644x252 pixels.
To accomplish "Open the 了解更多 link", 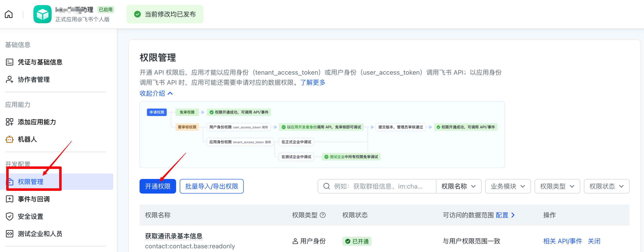I will point(312,82).
